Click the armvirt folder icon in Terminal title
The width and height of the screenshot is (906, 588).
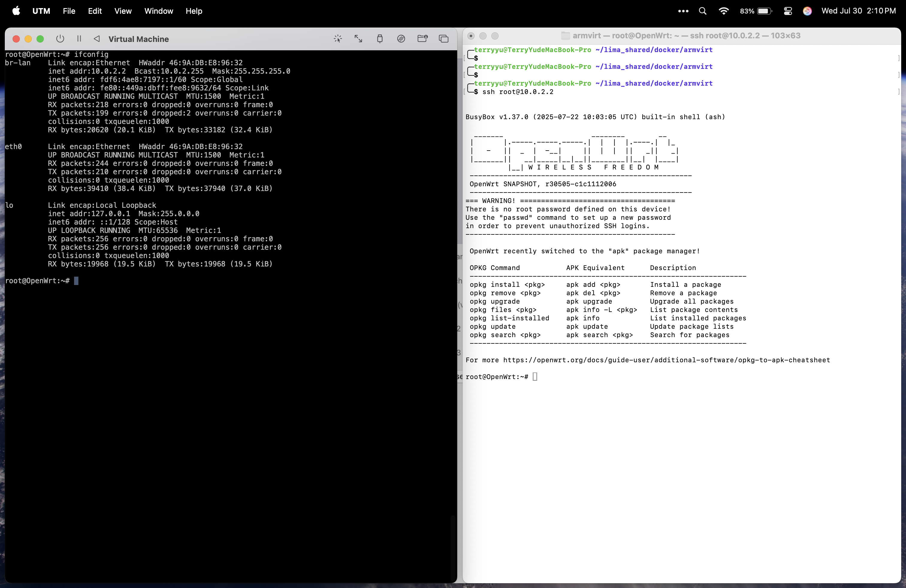coord(565,36)
